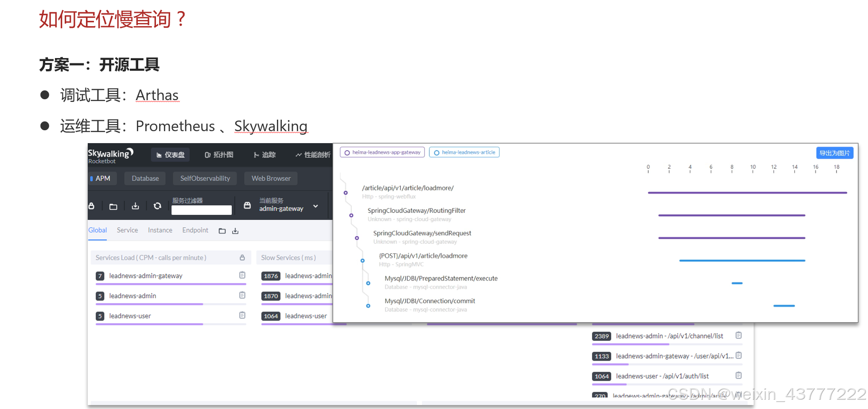868x409 pixels.
Task: Copy leadnews-admin-gateway via clipboard icon
Action: [x=242, y=275]
